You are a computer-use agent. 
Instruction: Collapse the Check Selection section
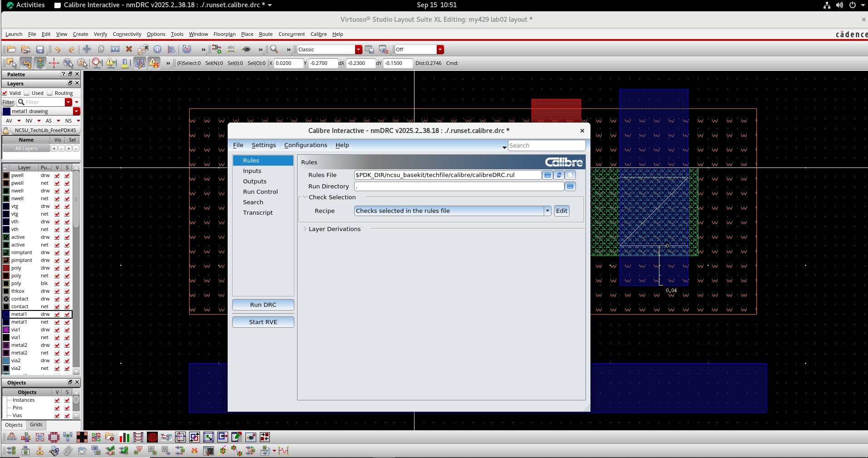pos(305,197)
